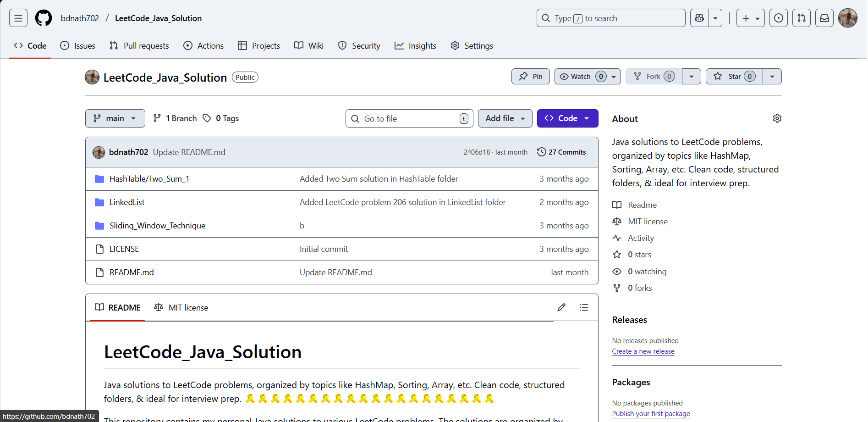Edit About details via gear icon

[x=777, y=118]
